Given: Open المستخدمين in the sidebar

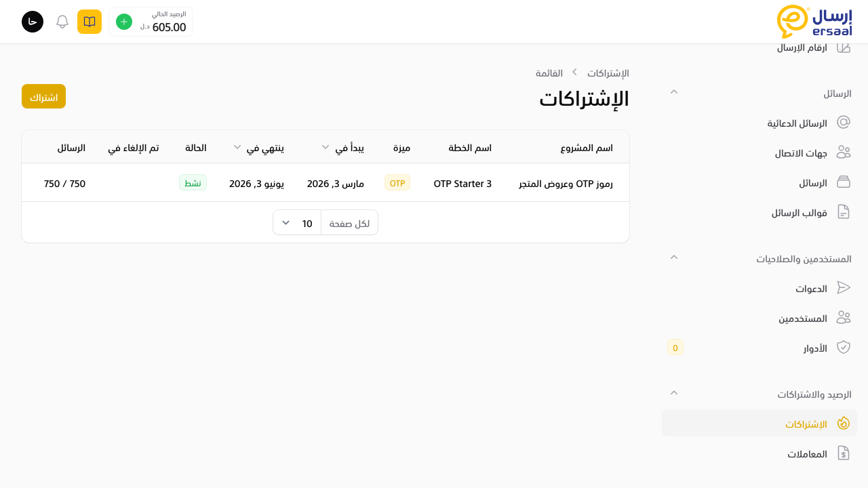Looking at the screenshot, I should pyautogui.click(x=802, y=318).
